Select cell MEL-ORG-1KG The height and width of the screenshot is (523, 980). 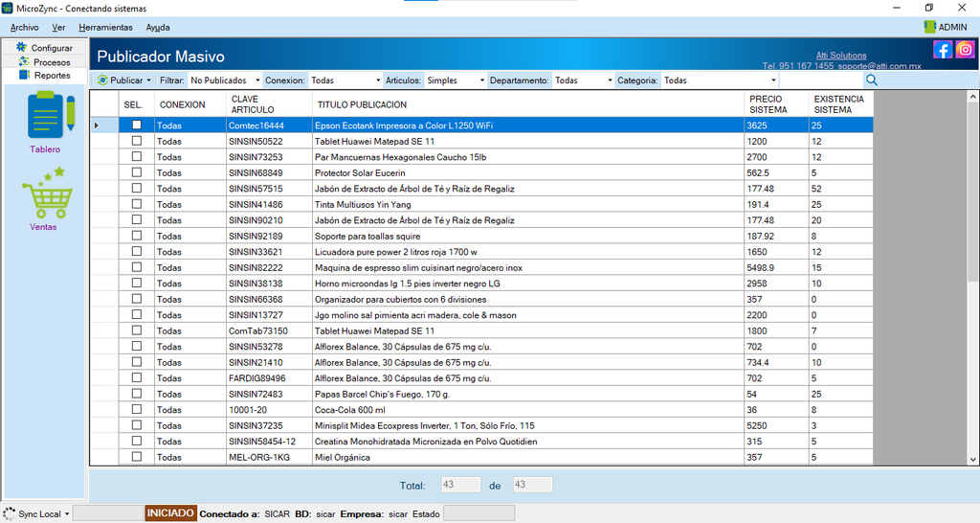pyautogui.click(x=269, y=457)
